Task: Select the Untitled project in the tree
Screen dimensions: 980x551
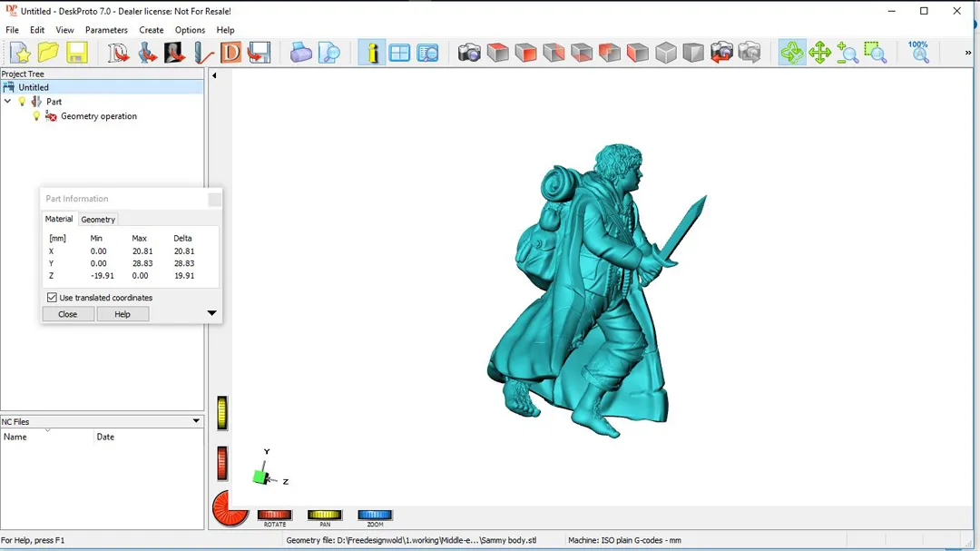Action: coord(34,87)
